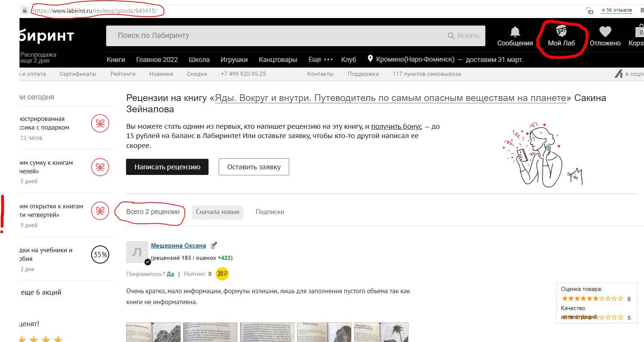
Task: Click the 35% discount badge
Action: [x=100, y=255]
